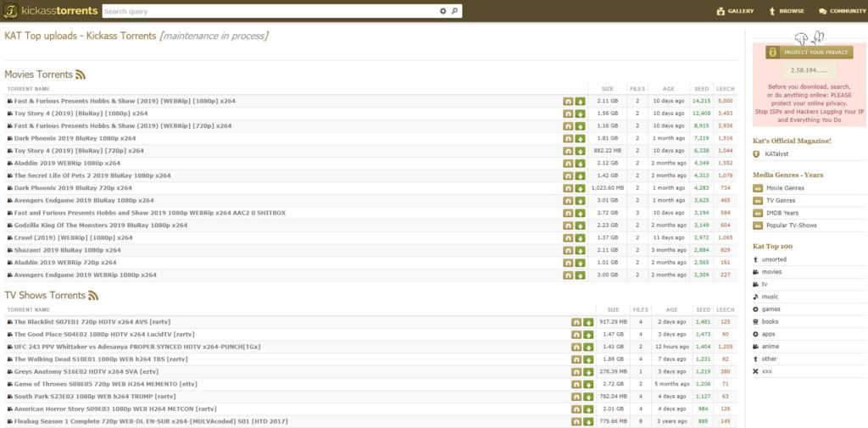Click magnet icon for Greys Anatomy S16E02
Image resolution: width=868 pixels, height=428 pixels.
[576, 372]
